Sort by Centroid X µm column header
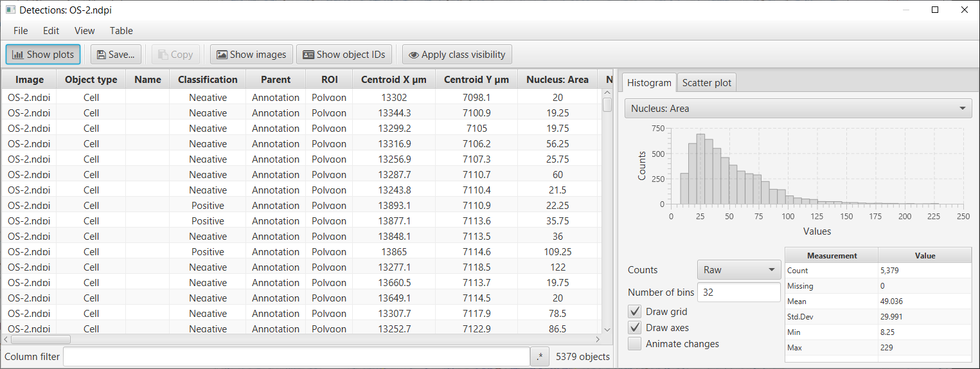The image size is (980, 369). click(394, 80)
